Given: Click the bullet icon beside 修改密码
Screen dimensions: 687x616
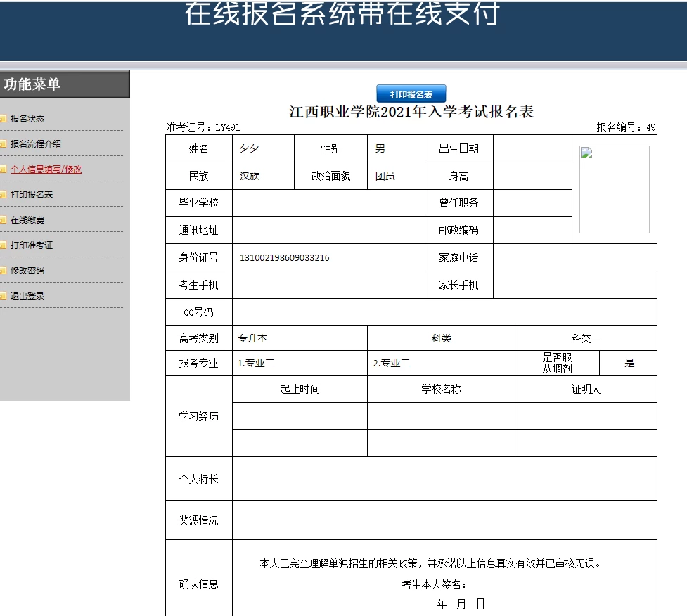Looking at the screenshot, I should (4, 271).
